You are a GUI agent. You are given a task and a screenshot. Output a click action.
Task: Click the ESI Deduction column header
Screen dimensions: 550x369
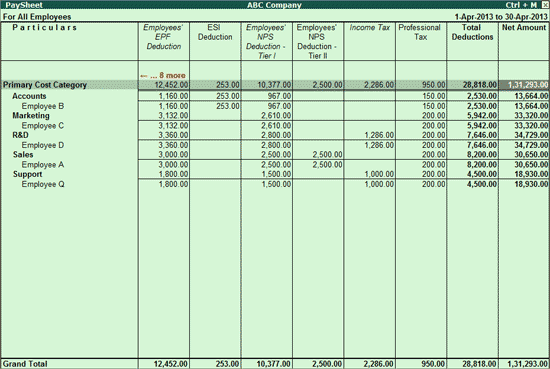pyautogui.click(x=215, y=32)
